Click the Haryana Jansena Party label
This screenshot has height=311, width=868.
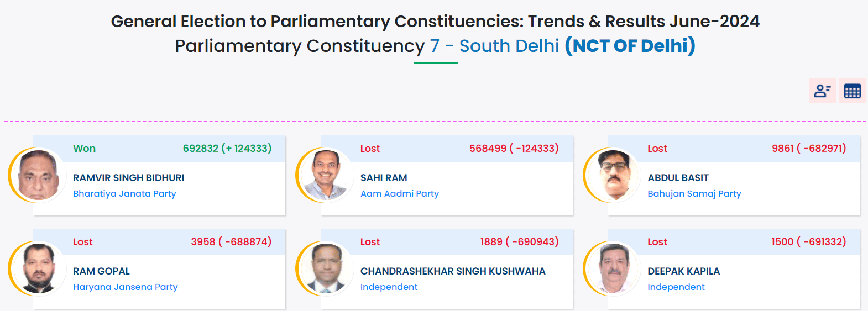click(x=126, y=287)
